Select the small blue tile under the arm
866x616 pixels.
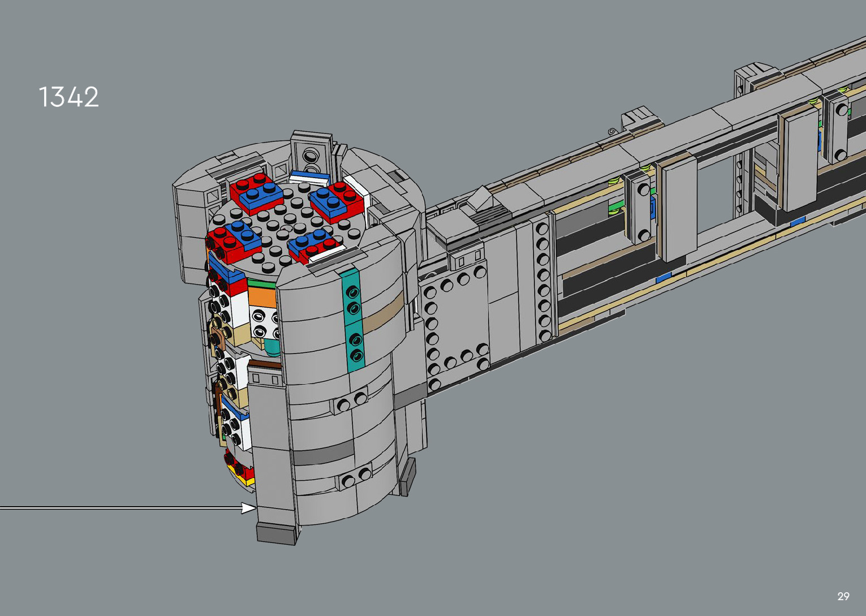click(663, 277)
